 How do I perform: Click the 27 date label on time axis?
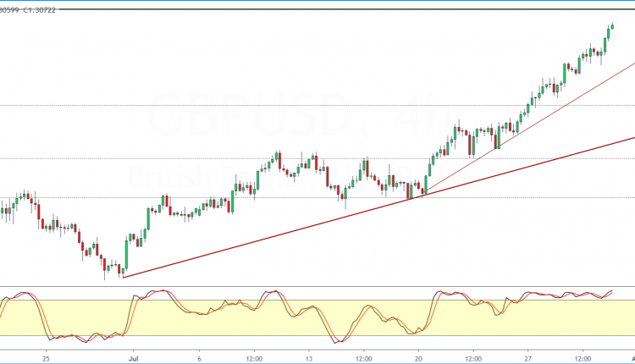(x=527, y=359)
